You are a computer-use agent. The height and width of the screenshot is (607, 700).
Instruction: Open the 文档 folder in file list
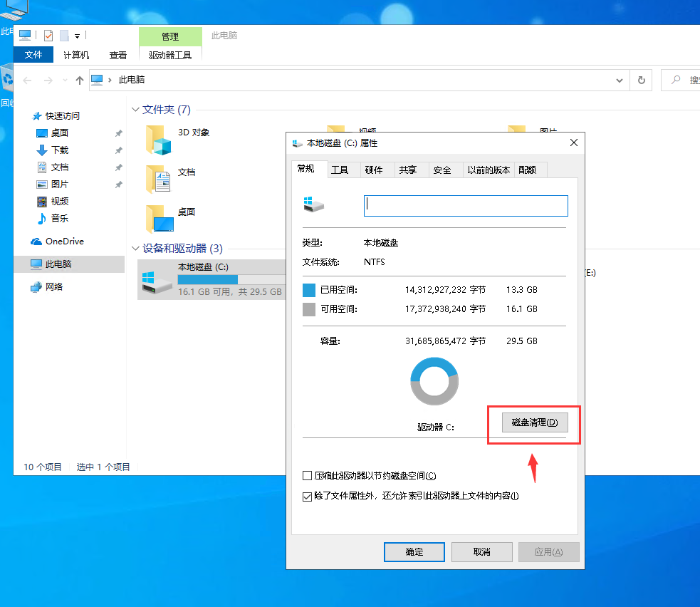(x=159, y=180)
